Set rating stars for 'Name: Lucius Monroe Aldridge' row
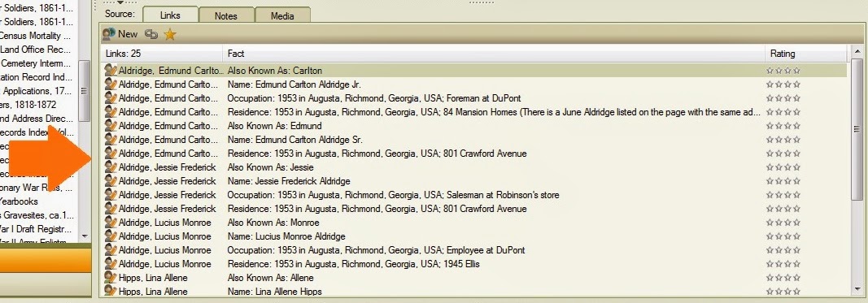 pyautogui.click(x=783, y=236)
